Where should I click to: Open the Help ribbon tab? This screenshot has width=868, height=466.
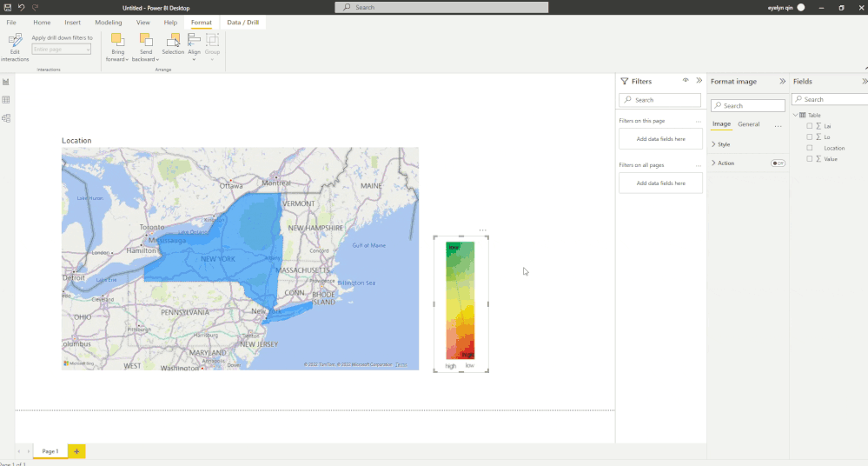170,23
